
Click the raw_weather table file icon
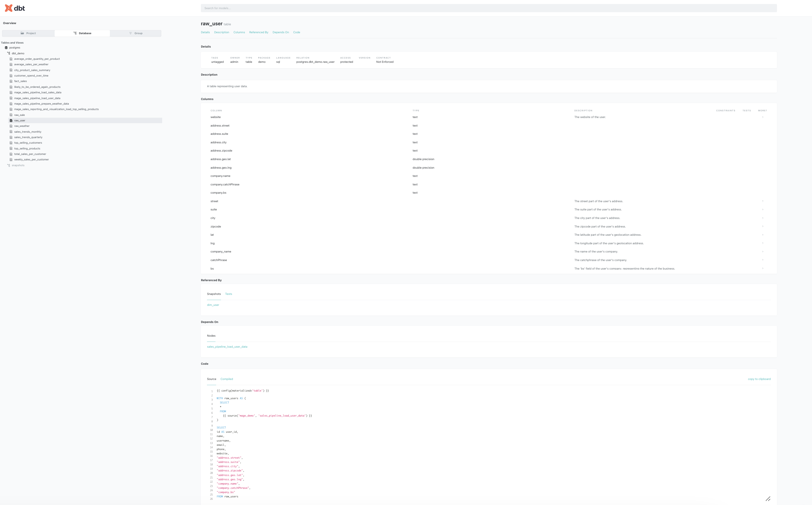point(11,126)
